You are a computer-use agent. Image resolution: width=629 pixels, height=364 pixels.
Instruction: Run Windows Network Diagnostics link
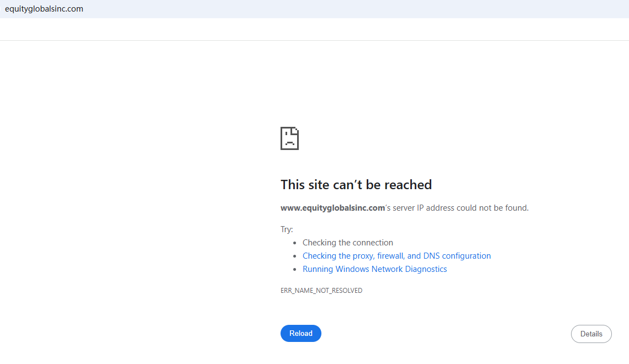[374, 269]
